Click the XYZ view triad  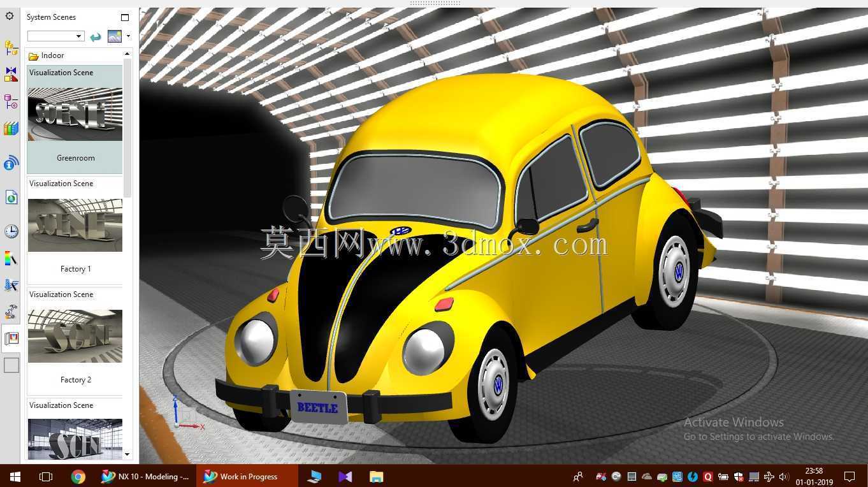(x=186, y=414)
